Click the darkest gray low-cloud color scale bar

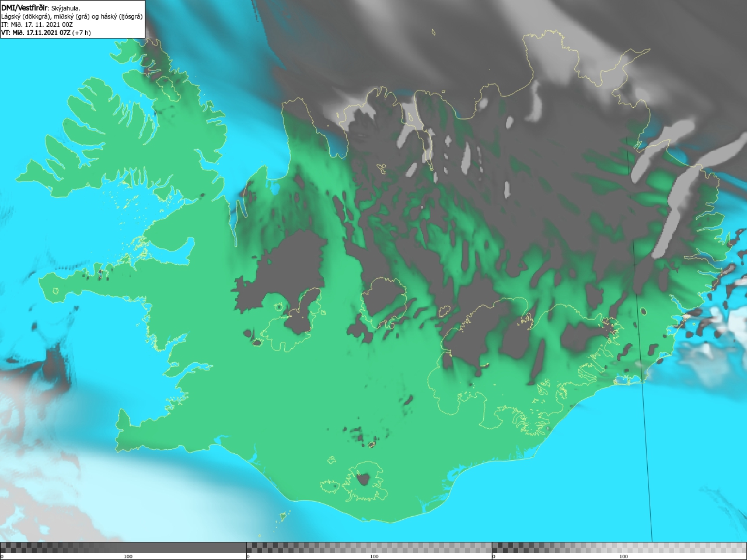coord(123,548)
